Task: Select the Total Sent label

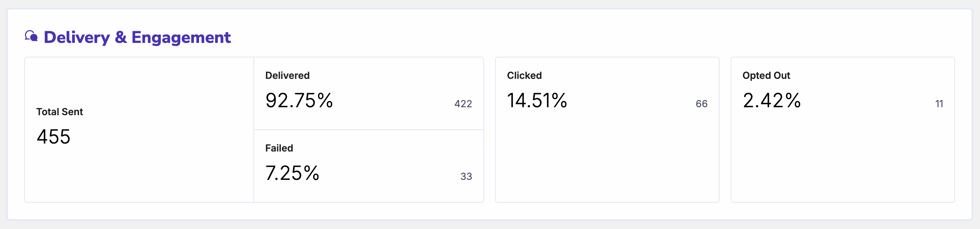Action: (59, 112)
